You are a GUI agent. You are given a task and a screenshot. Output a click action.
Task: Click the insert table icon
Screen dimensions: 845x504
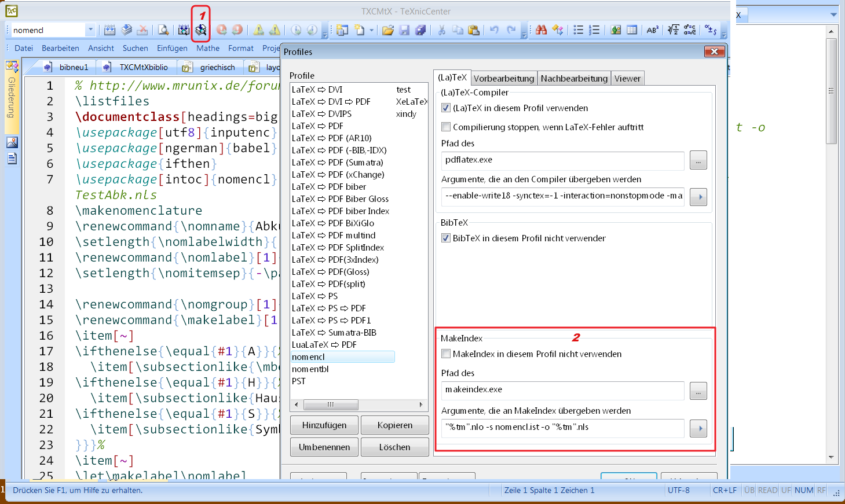click(632, 30)
